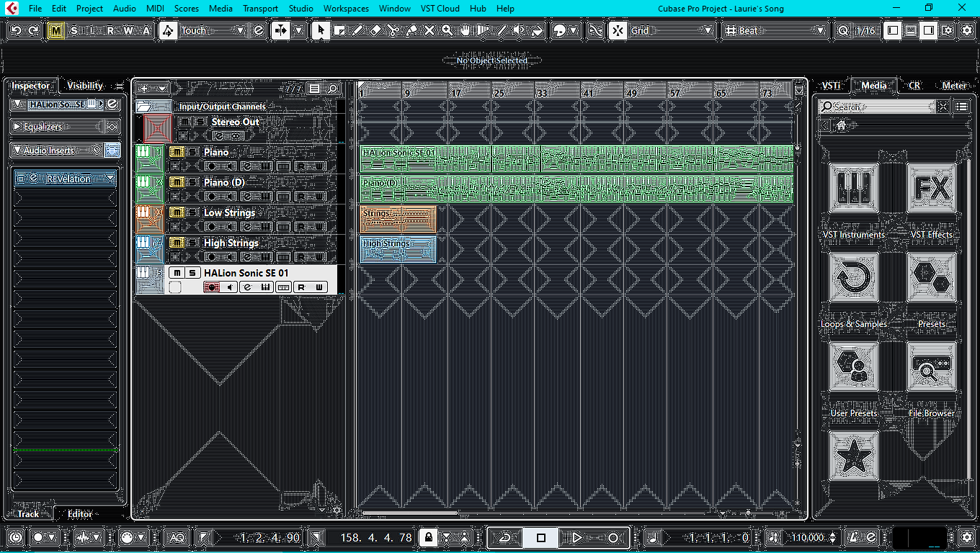Toggle Record Enable on HALion Sonic SE 01 track
980x553 pixels.
coord(211,287)
